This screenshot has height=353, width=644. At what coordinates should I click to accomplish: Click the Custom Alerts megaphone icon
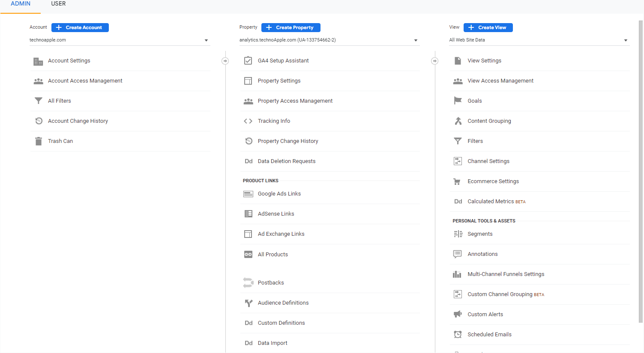coord(458,314)
